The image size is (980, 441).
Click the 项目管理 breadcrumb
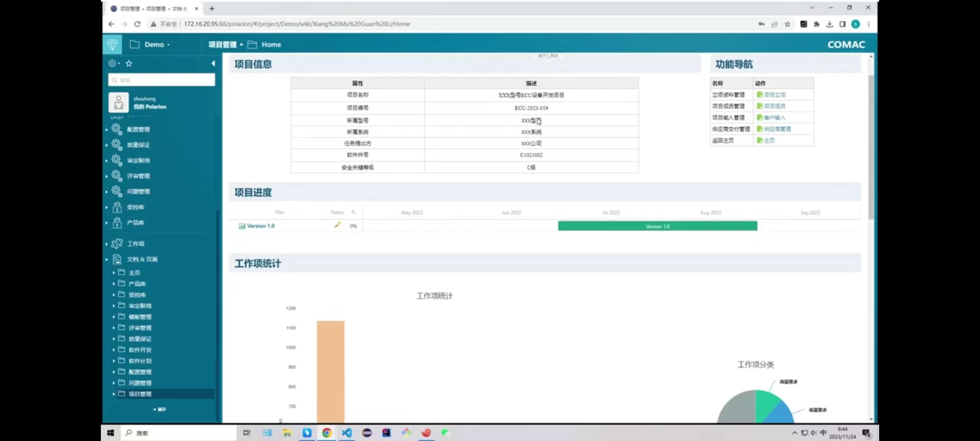point(223,45)
